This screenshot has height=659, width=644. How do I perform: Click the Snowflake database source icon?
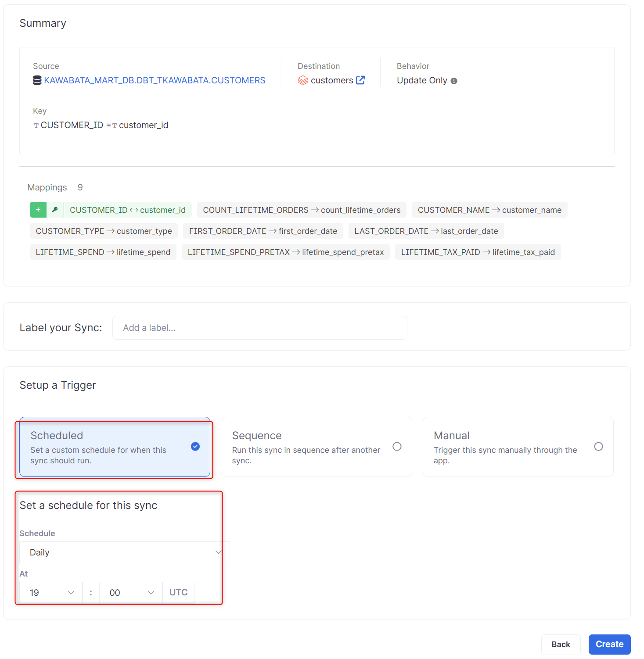37,80
